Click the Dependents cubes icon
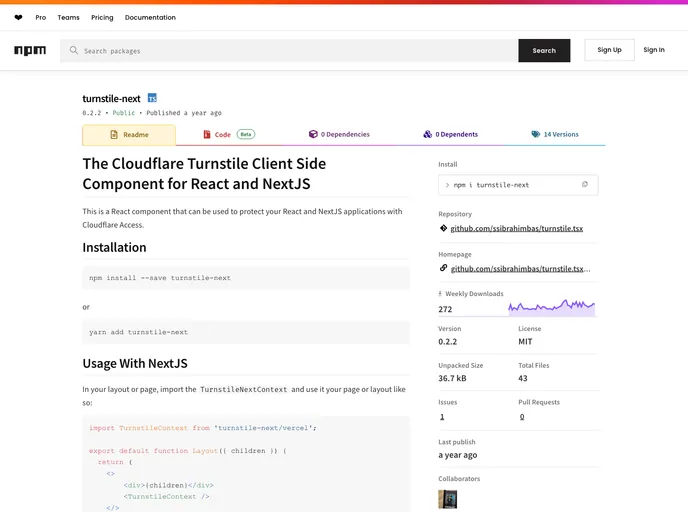Image resolution: width=688 pixels, height=512 pixels. click(x=427, y=134)
